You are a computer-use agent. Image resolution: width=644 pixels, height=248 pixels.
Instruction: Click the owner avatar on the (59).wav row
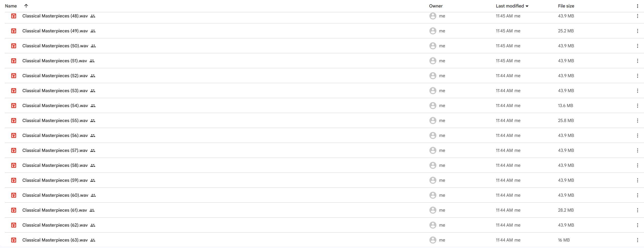click(433, 180)
